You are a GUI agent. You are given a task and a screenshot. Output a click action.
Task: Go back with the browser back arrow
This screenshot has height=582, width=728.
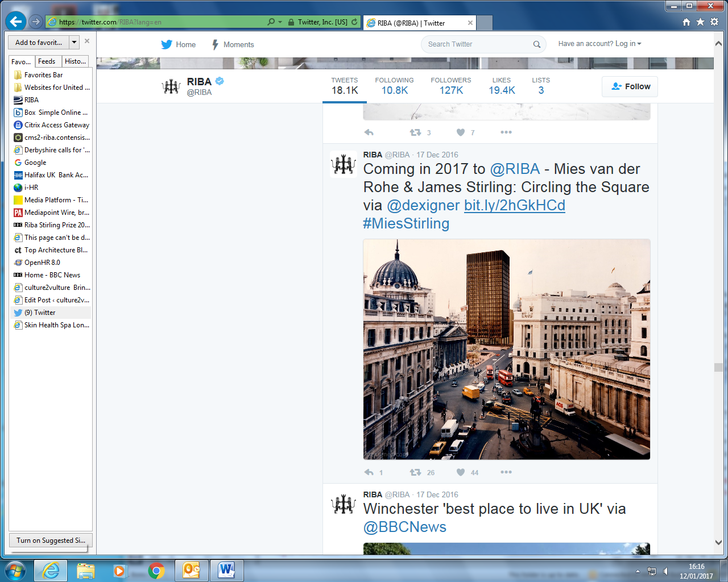click(16, 22)
